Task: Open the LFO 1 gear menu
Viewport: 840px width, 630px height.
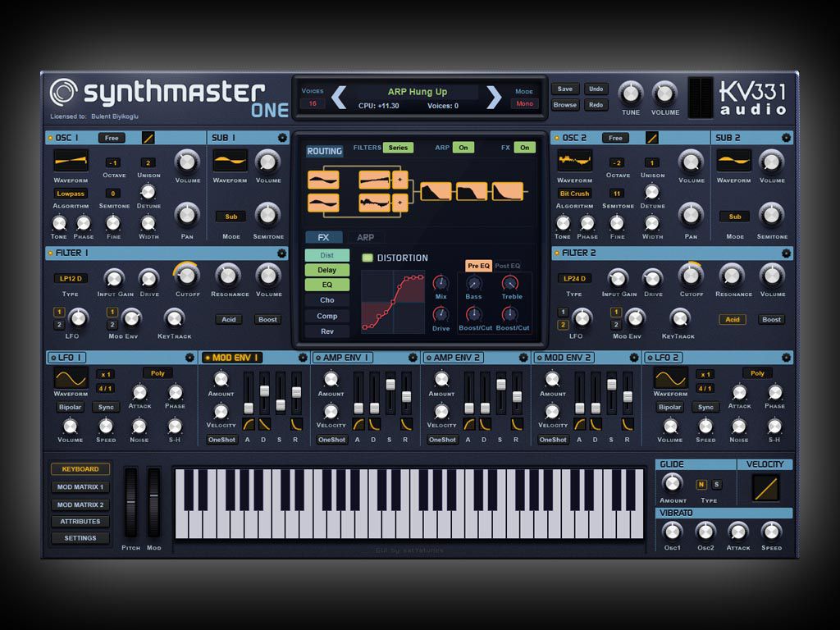Action: [189, 358]
